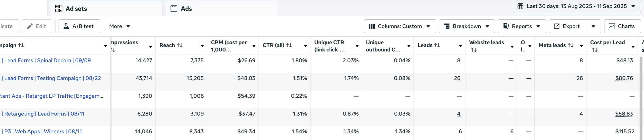The height and width of the screenshot is (140, 644).
Task: Click the Ads tab window icon
Action: click(x=174, y=9)
